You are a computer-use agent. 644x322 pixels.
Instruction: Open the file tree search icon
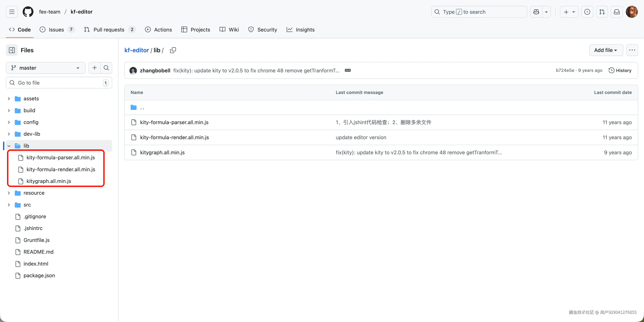click(x=106, y=68)
